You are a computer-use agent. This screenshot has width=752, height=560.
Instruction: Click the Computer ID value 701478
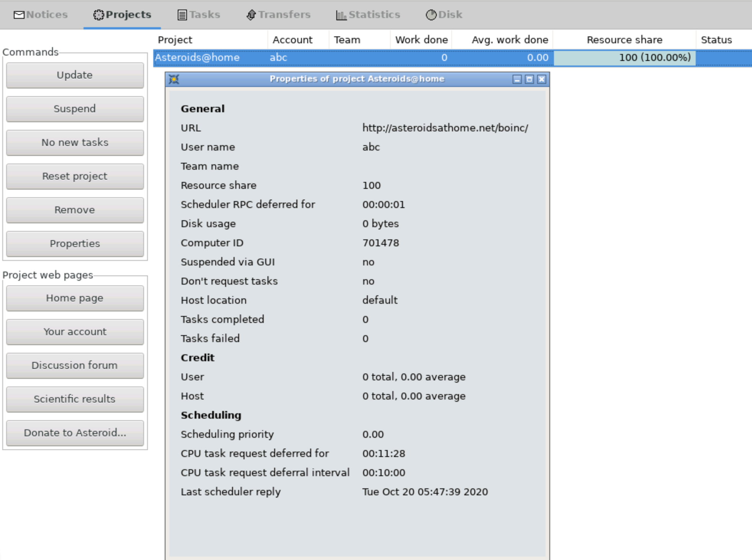pyautogui.click(x=381, y=243)
